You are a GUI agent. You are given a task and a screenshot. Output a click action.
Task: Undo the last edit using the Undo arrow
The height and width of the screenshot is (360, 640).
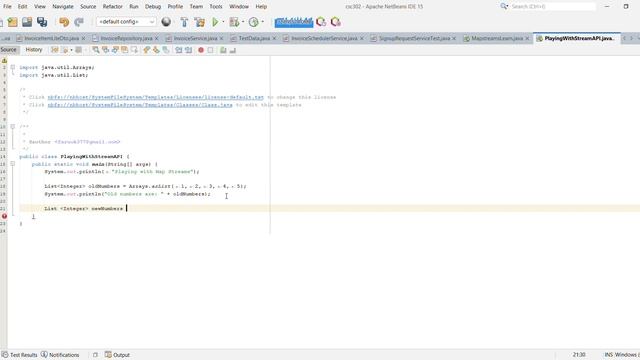point(64,22)
